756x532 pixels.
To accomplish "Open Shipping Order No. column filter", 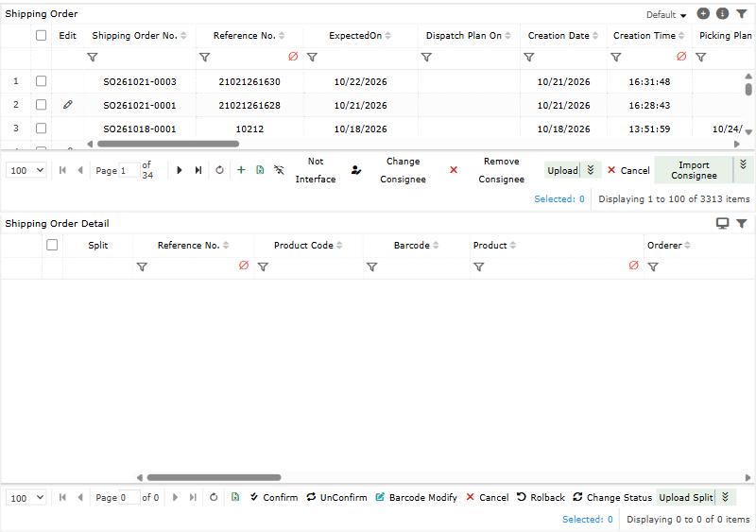I will (93, 58).
